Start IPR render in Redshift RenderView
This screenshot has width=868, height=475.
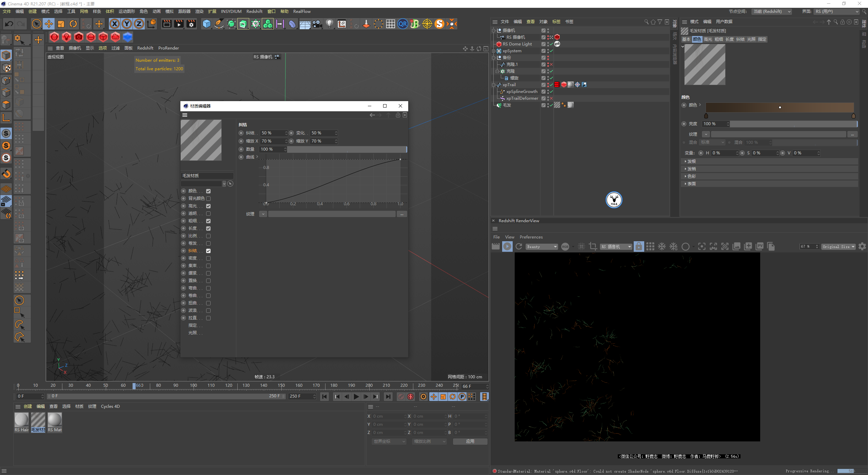click(507, 247)
